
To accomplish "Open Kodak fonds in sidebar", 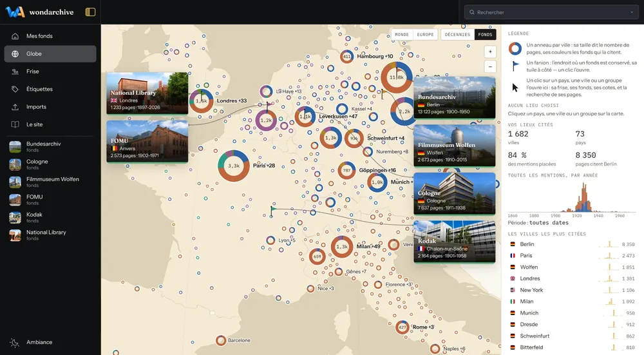I will [x=50, y=217].
